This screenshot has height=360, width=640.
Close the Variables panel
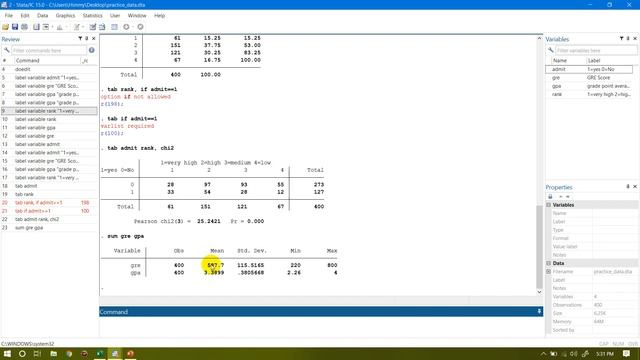click(635, 38)
